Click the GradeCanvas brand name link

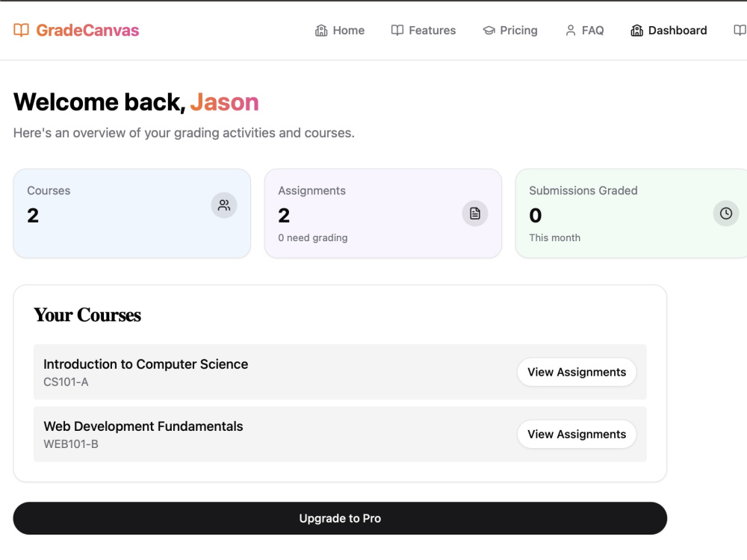pyautogui.click(x=87, y=30)
